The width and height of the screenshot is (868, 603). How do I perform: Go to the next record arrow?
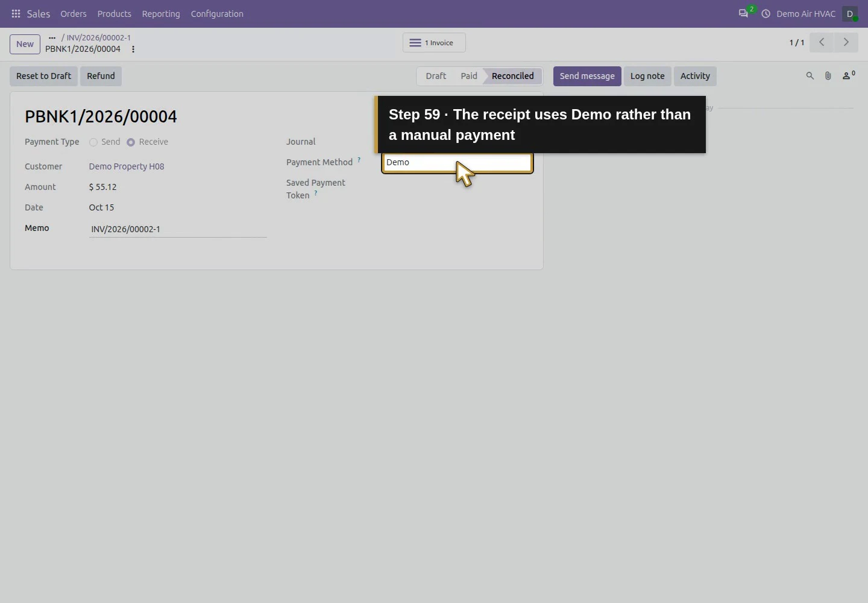(x=846, y=42)
